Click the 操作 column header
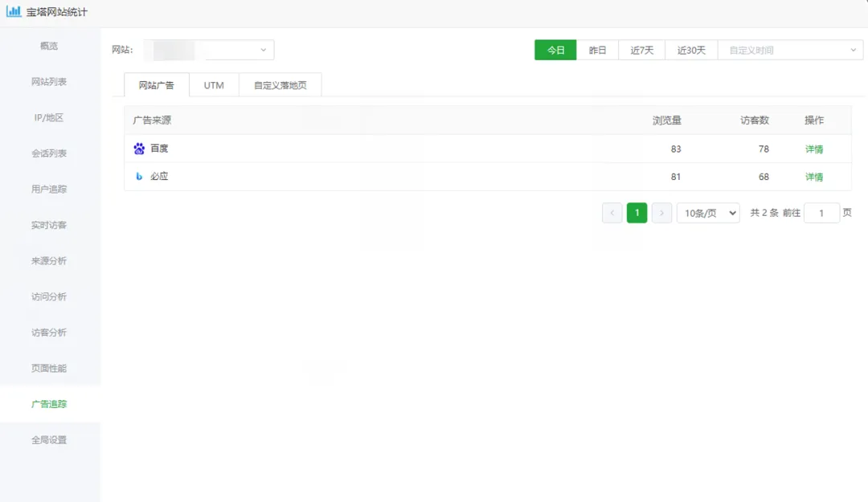 coord(813,120)
